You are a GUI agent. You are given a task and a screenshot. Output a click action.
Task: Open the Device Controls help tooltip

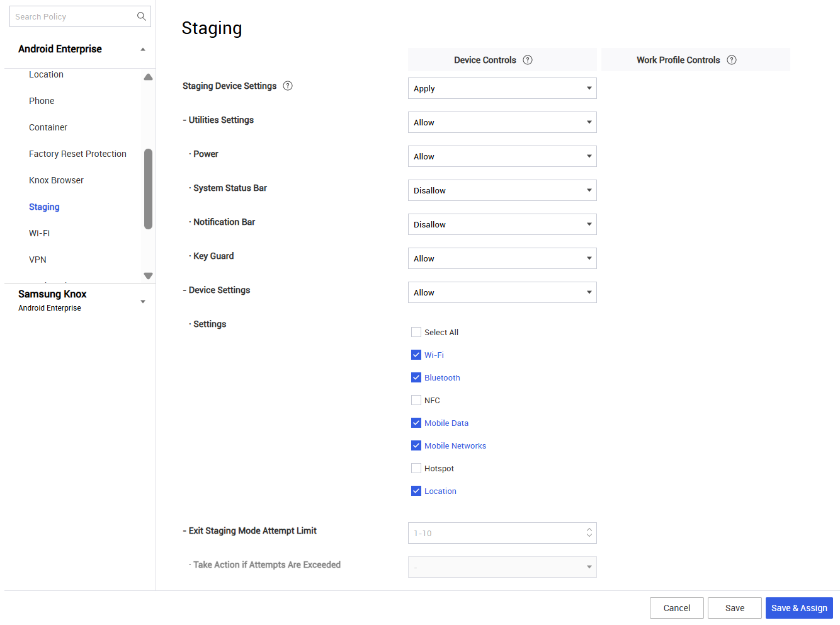(528, 59)
